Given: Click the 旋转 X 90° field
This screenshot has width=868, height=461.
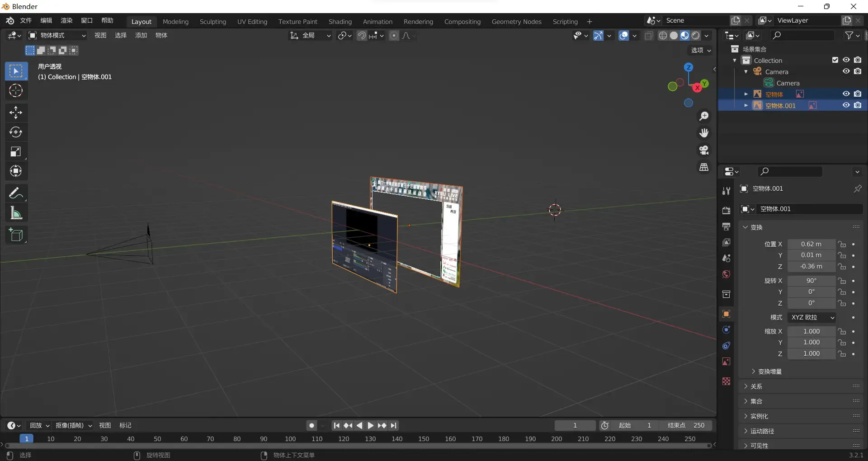Looking at the screenshot, I should click(x=811, y=281).
